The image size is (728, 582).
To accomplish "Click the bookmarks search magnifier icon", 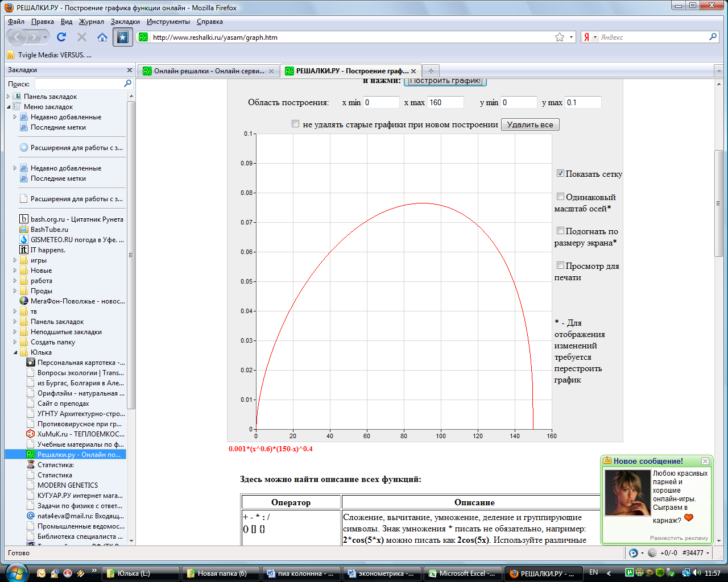I will click(x=127, y=84).
